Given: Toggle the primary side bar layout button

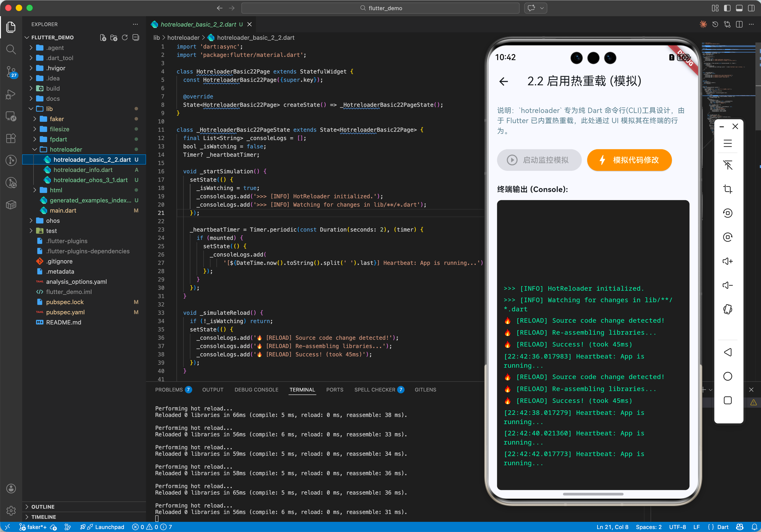Looking at the screenshot, I should (727, 8).
